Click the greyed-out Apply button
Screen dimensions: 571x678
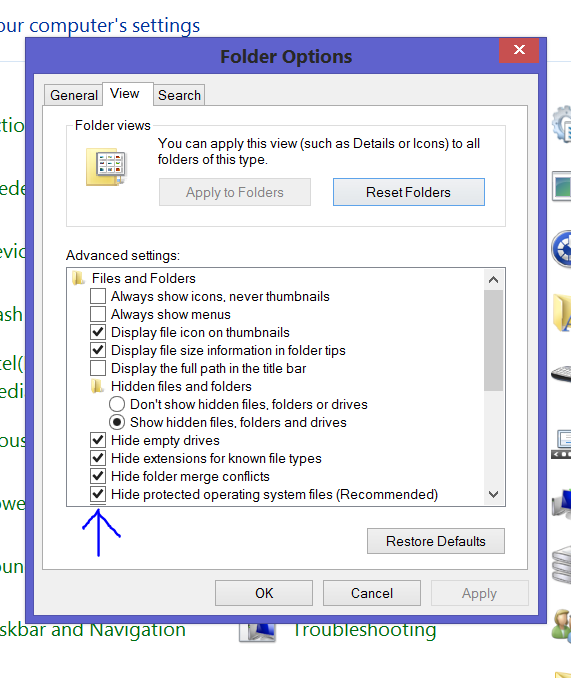point(479,593)
